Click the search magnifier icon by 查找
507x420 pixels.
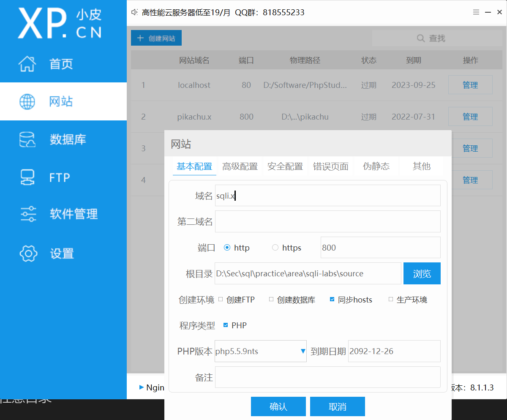[420, 38]
